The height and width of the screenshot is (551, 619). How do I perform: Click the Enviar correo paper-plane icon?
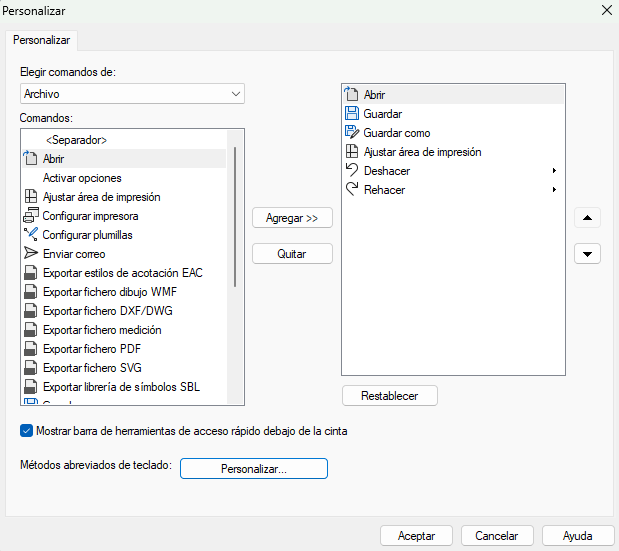point(31,253)
